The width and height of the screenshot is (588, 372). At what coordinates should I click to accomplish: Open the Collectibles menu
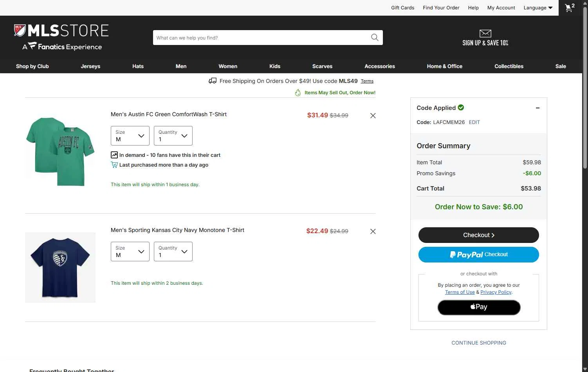coord(509,66)
